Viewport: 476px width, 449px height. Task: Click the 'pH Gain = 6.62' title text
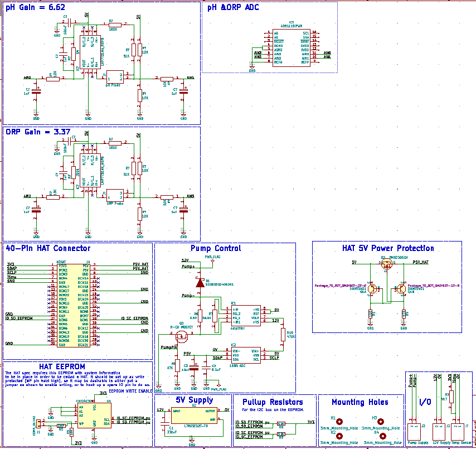coord(35,7)
